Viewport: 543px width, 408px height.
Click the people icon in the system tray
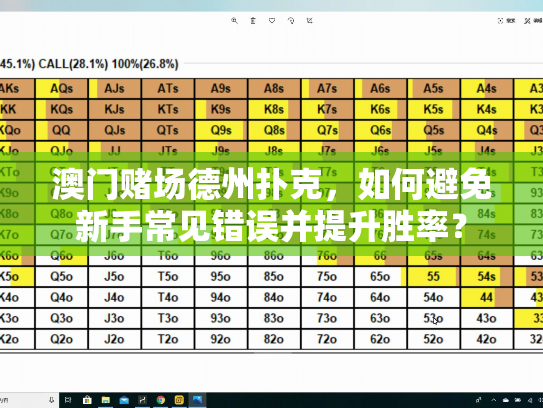[x=479, y=400]
